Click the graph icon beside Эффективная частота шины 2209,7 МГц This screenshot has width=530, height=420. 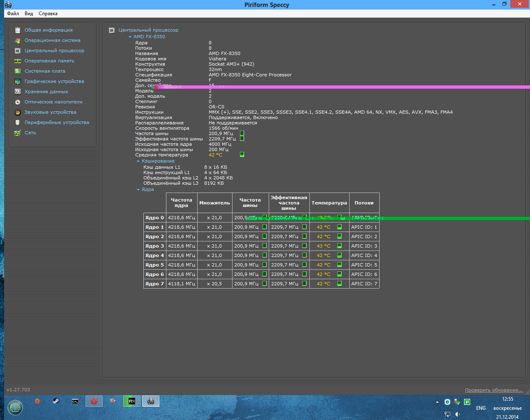tap(242, 139)
